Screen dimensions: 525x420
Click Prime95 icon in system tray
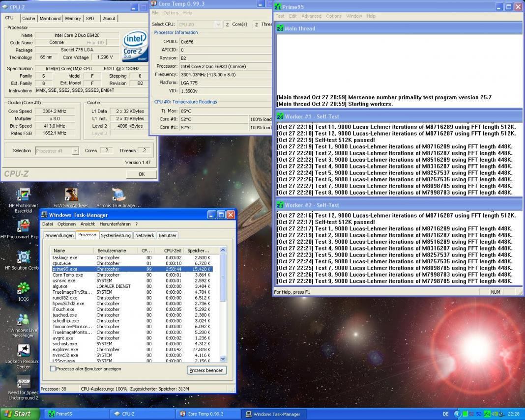point(487,414)
